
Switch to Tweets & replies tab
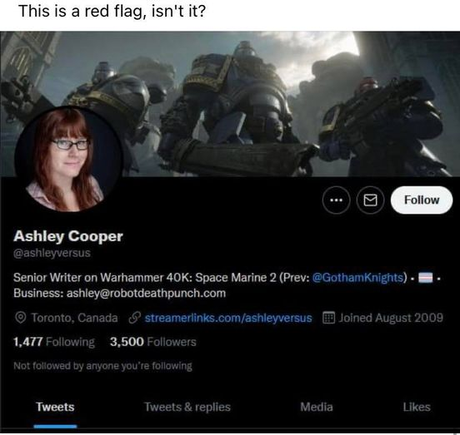(187, 407)
